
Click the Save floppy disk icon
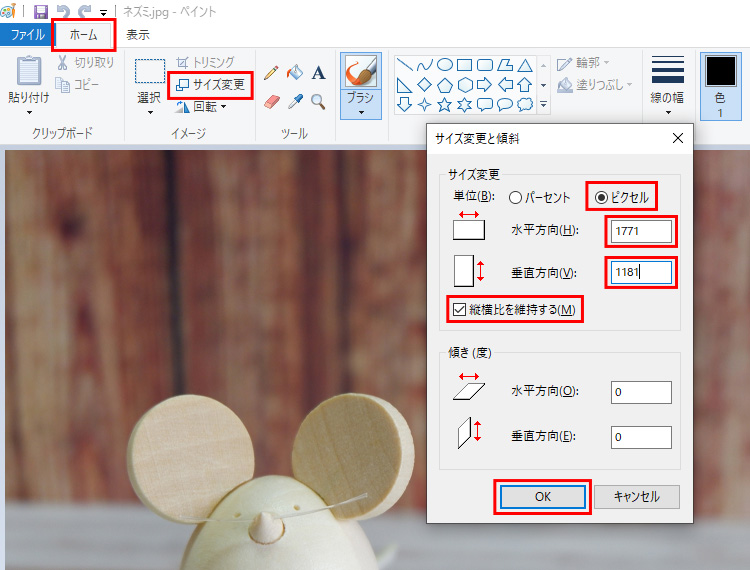[41, 12]
